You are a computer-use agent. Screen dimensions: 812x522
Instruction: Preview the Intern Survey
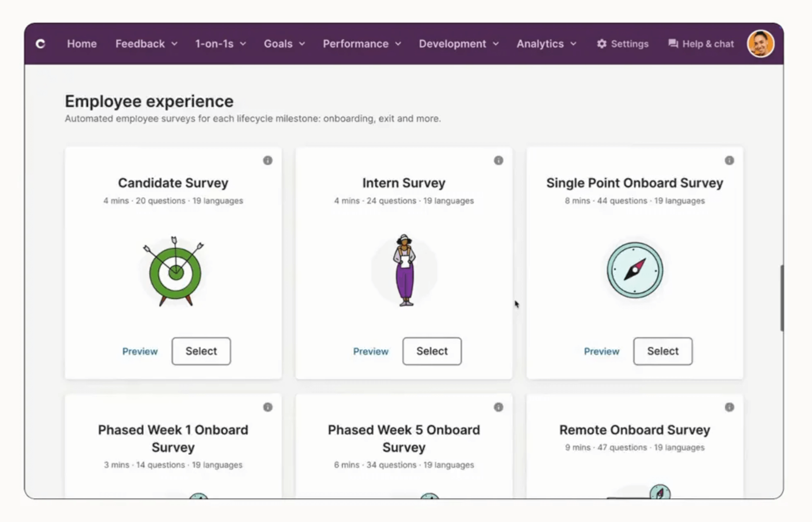pyautogui.click(x=432, y=351)
